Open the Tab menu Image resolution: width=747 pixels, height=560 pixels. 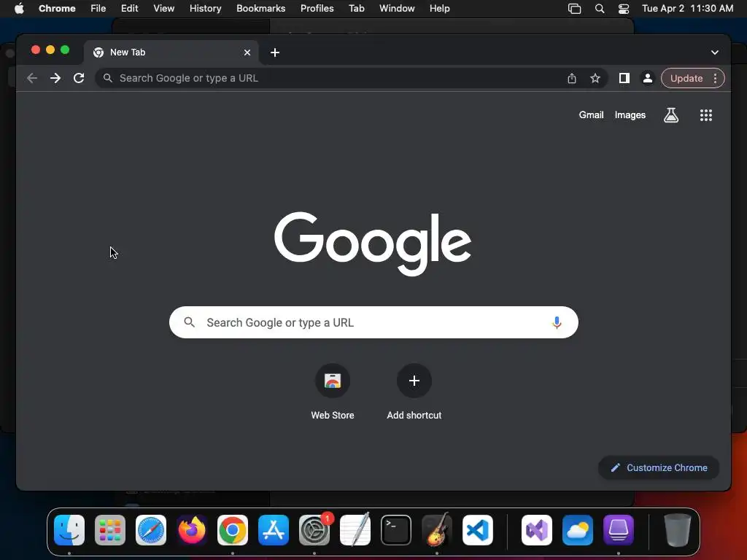(356, 8)
